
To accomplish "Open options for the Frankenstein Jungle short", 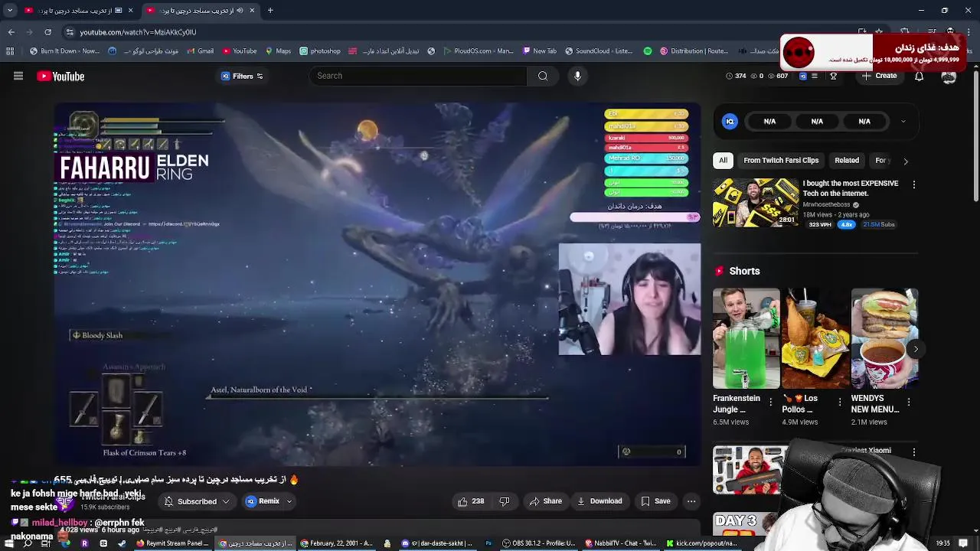I will (x=770, y=402).
